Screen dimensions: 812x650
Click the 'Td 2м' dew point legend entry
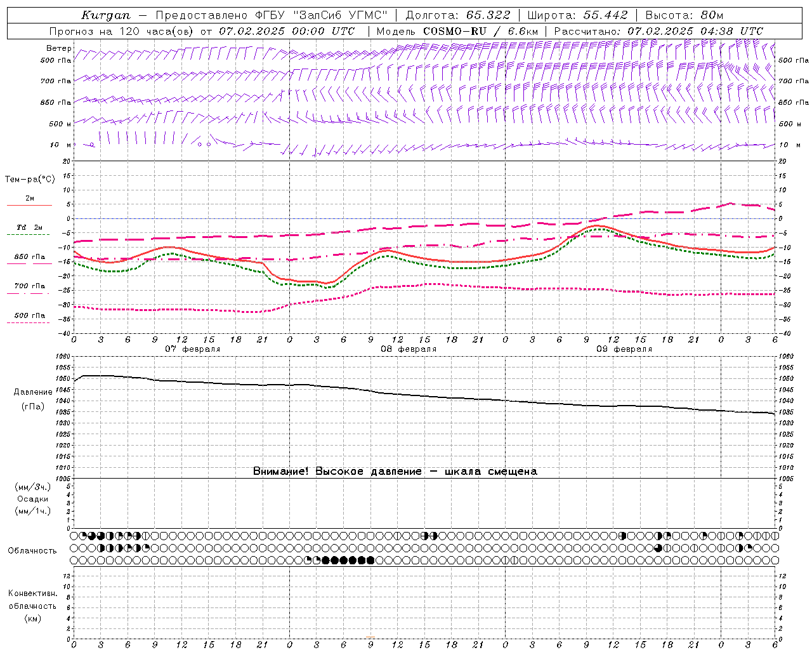point(30,227)
